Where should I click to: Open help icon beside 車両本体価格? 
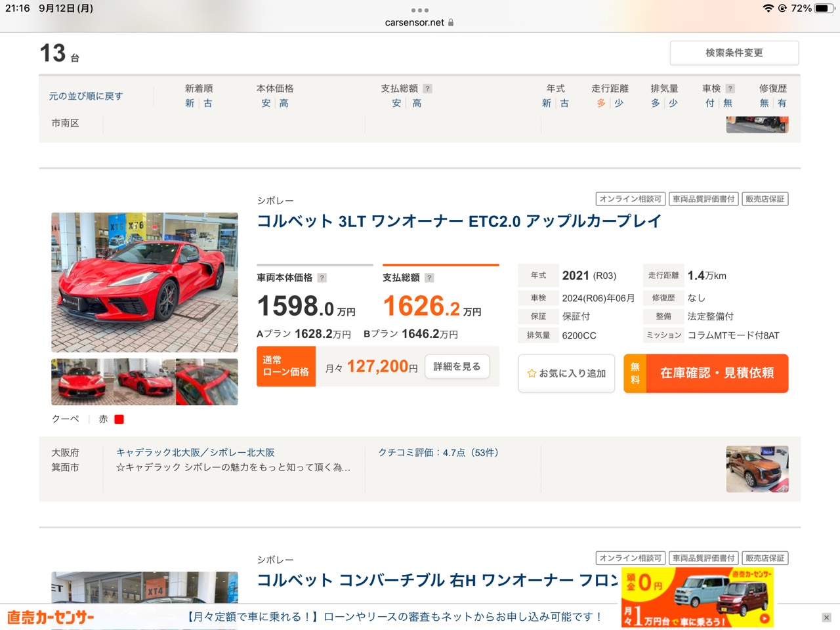click(322, 278)
